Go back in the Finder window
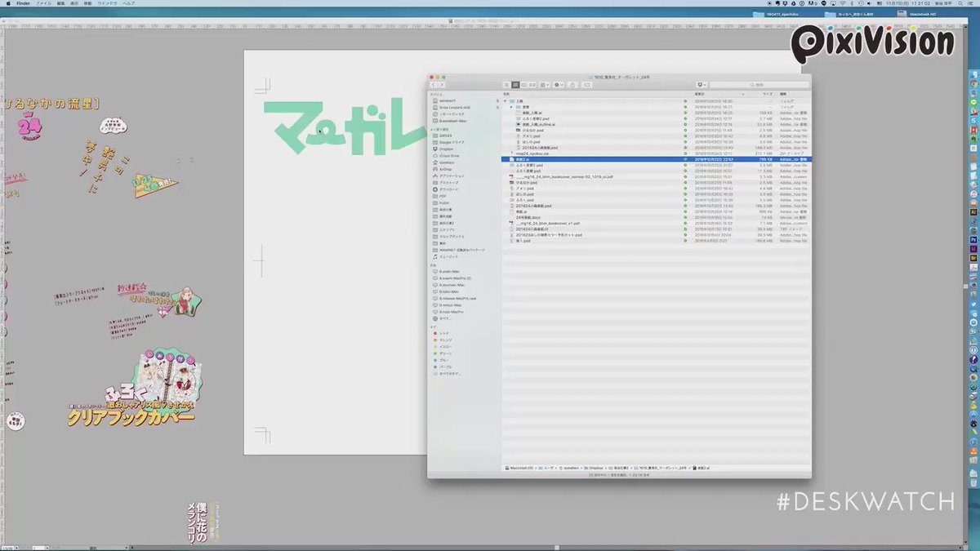The height and width of the screenshot is (551, 980). tap(435, 85)
